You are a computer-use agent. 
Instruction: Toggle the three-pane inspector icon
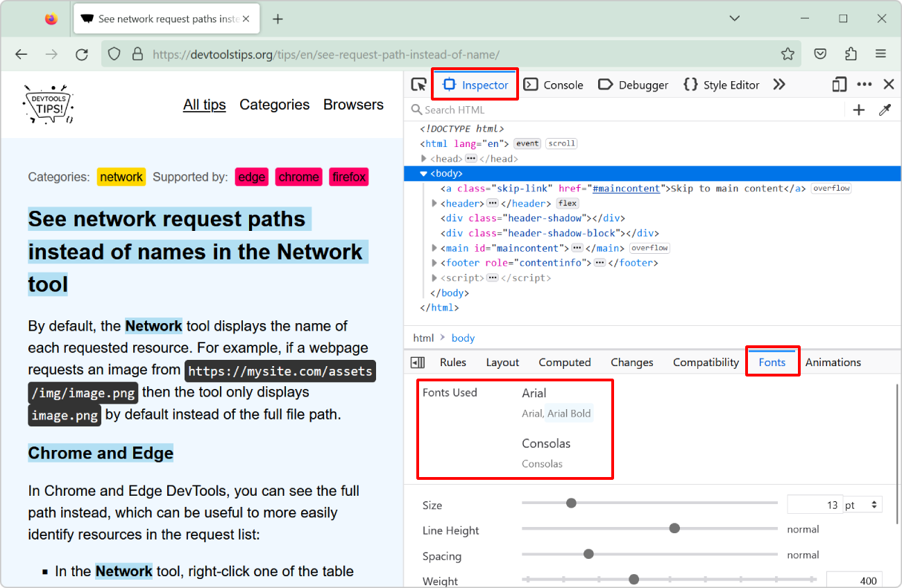tap(417, 362)
